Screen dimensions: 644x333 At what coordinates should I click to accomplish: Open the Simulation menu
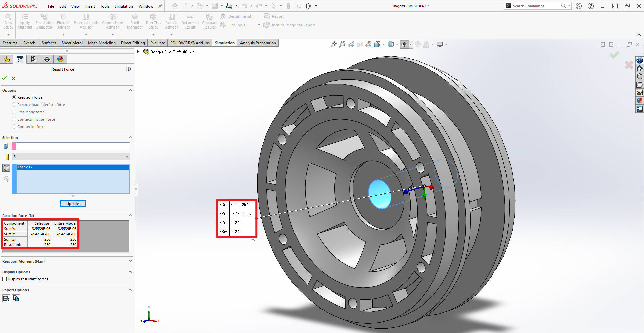[x=124, y=6]
